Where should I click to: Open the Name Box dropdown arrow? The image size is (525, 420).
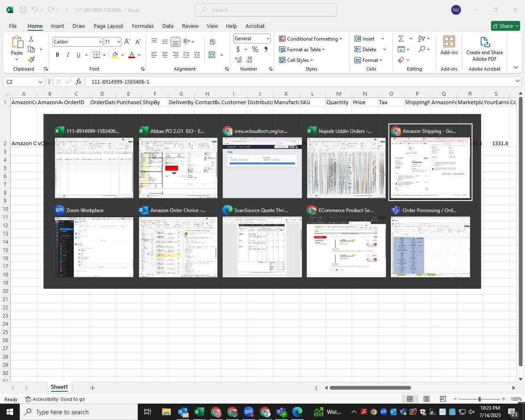[40, 82]
